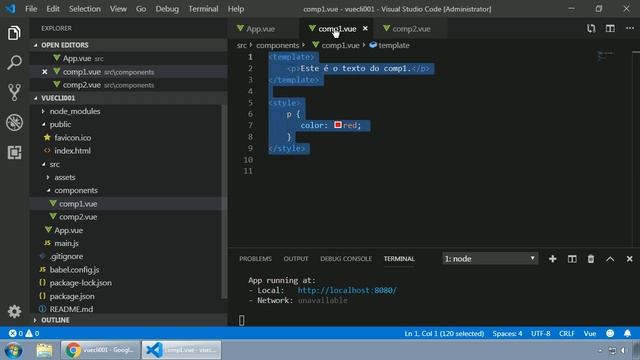This screenshot has height=360, width=640.
Task: Open the Go menu
Action: [x=141, y=9]
